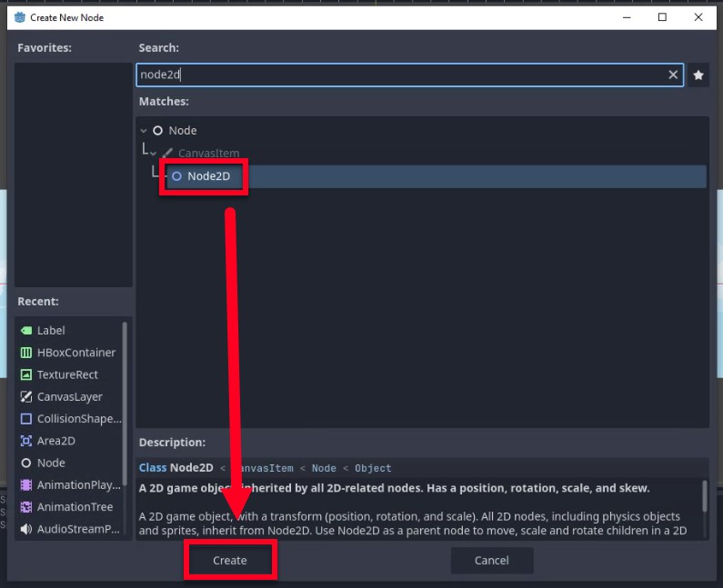Close the Create New Node dialog
Screen dimensions: 723x588
coord(698,17)
